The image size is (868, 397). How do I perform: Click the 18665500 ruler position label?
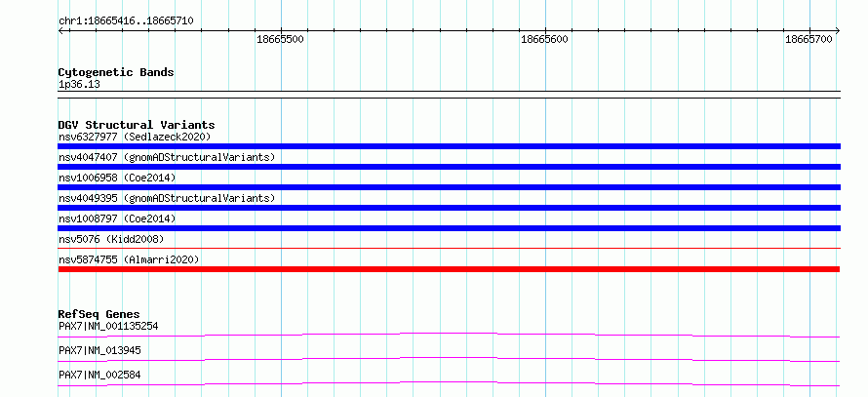pyautogui.click(x=281, y=39)
